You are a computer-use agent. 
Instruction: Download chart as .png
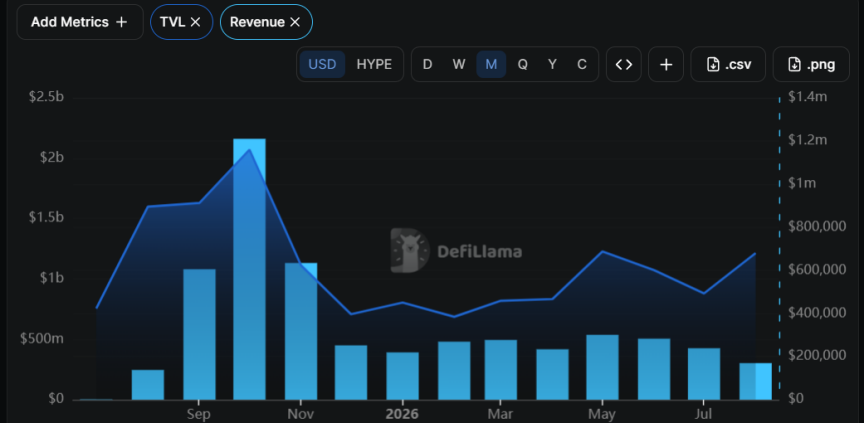811,64
